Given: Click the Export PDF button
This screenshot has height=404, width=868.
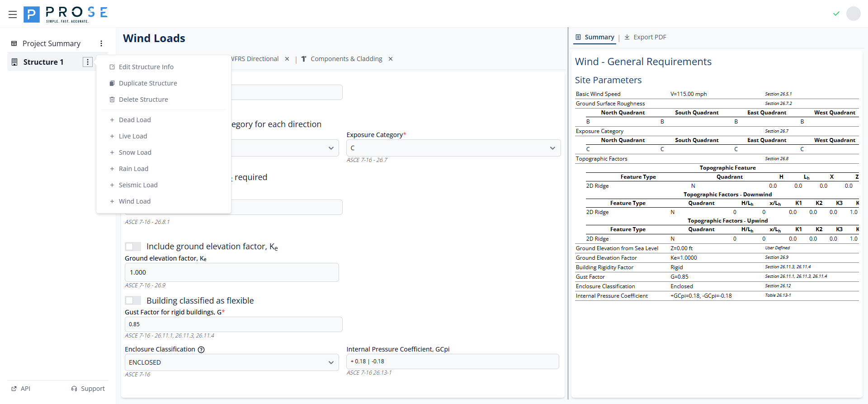Looking at the screenshot, I should click(x=645, y=37).
